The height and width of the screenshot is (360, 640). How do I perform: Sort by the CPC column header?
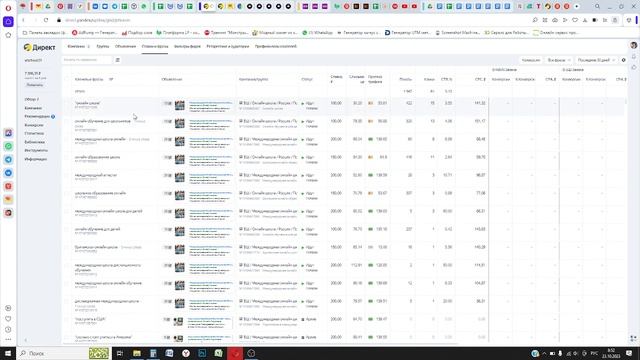[x=480, y=79]
